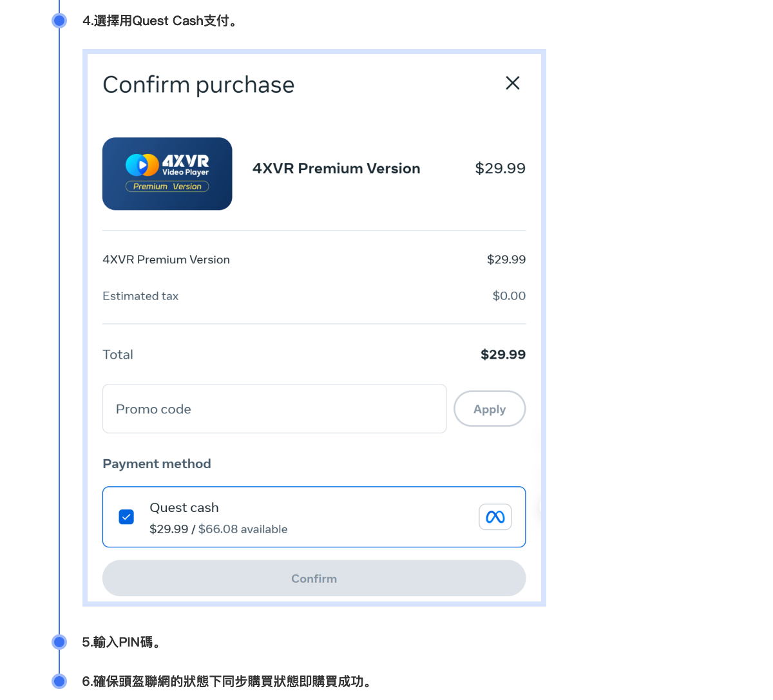773x700 pixels.
Task: Click step 6 text about syncing purchase
Action: [x=228, y=681]
